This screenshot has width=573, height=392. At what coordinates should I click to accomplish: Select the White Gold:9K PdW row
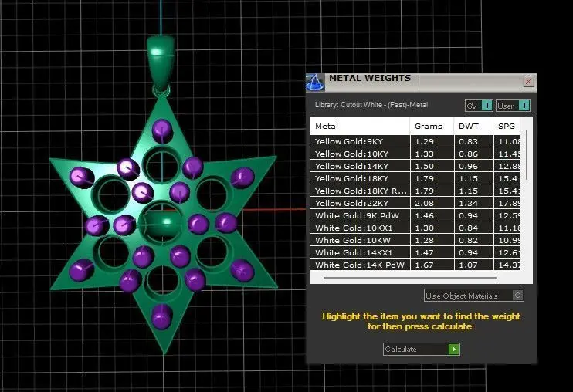[x=415, y=216]
